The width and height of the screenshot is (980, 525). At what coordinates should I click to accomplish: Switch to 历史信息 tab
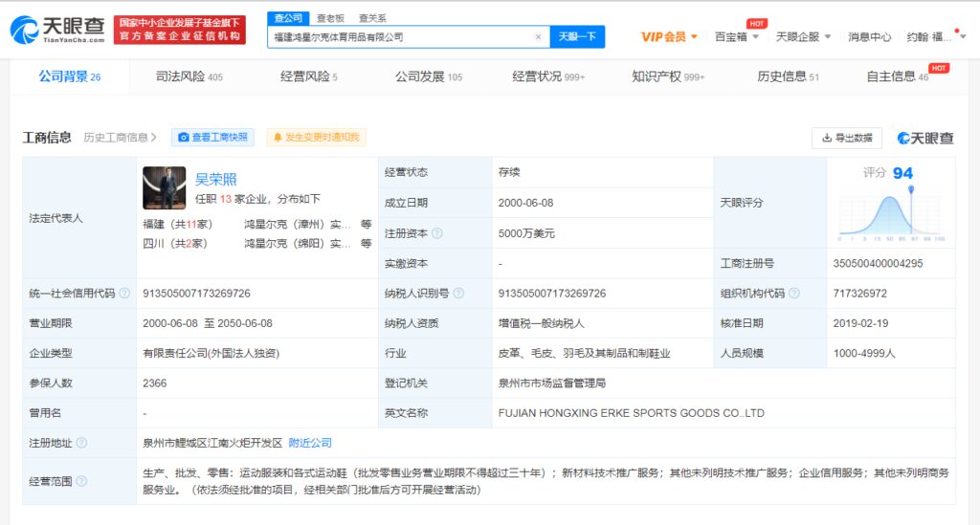[788, 77]
